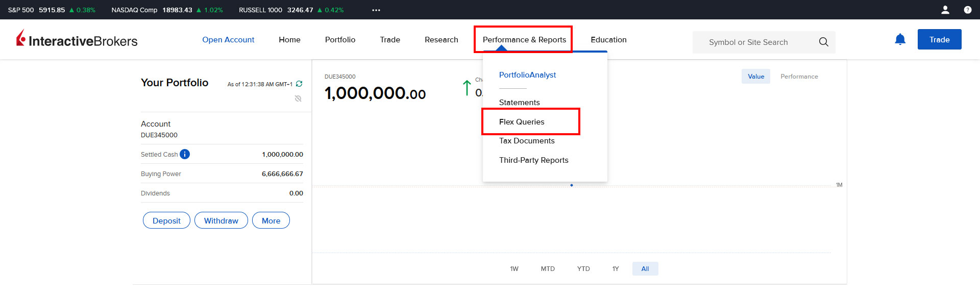Set chart range to All
980x297 pixels.
[x=645, y=269]
